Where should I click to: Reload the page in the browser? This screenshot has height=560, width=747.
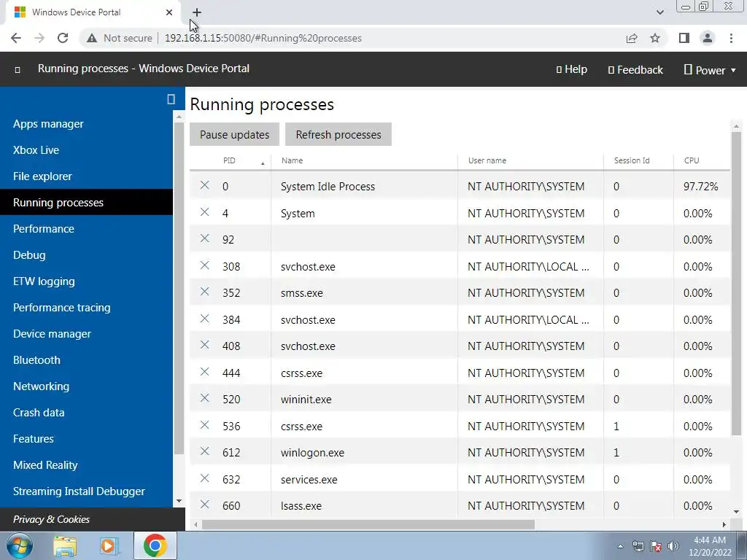click(x=63, y=38)
